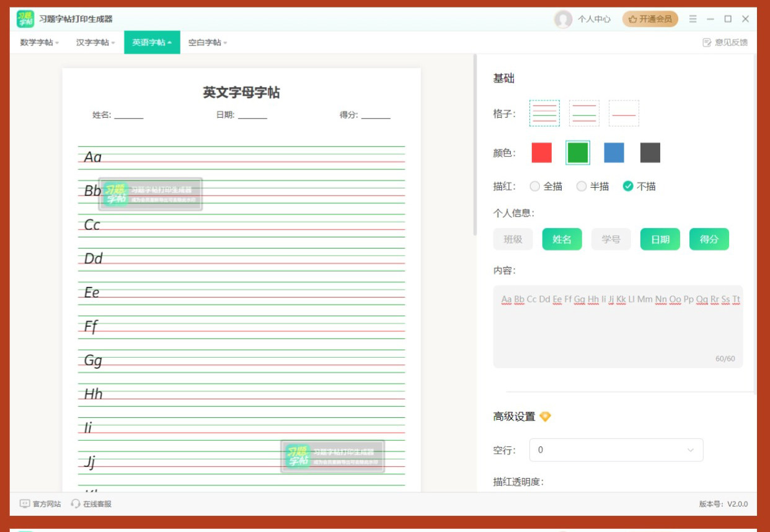Open 空白字帖 menu tab

click(208, 43)
